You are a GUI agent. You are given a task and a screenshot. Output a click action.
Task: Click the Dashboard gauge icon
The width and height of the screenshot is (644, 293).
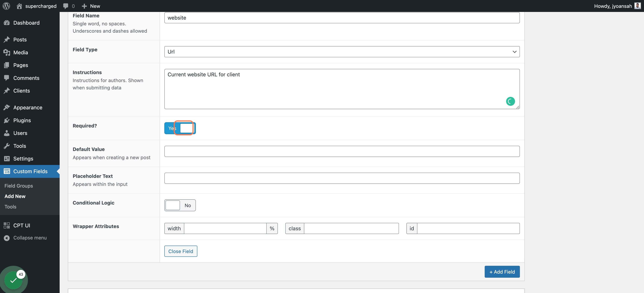7,23
